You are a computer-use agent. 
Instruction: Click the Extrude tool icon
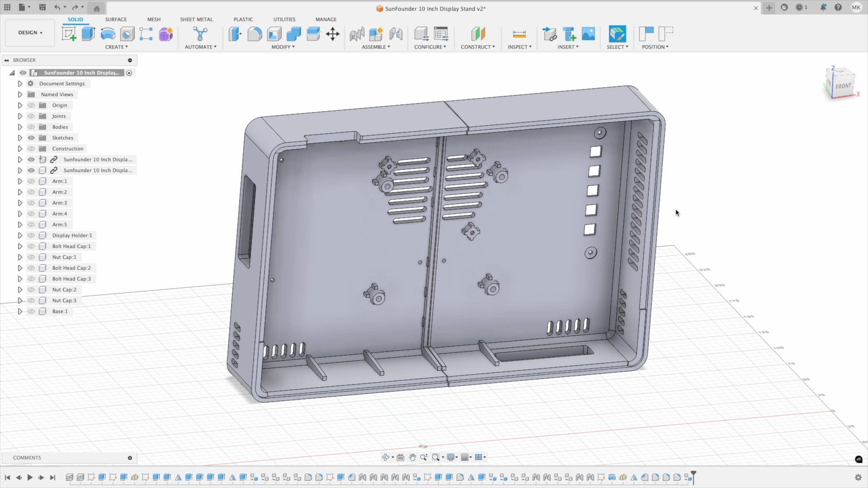88,34
